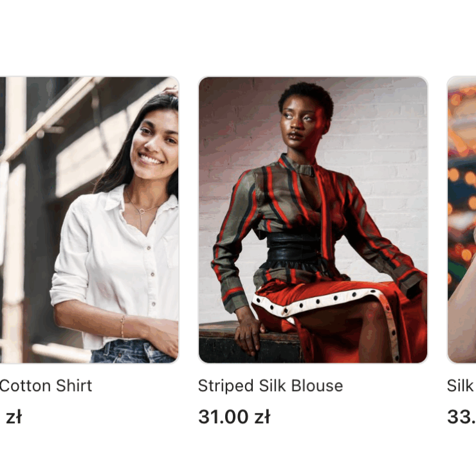This screenshot has width=476, height=476.
Task: Click the word Shirt in product title
Action: pyautogui.click(x=74, y=386)
